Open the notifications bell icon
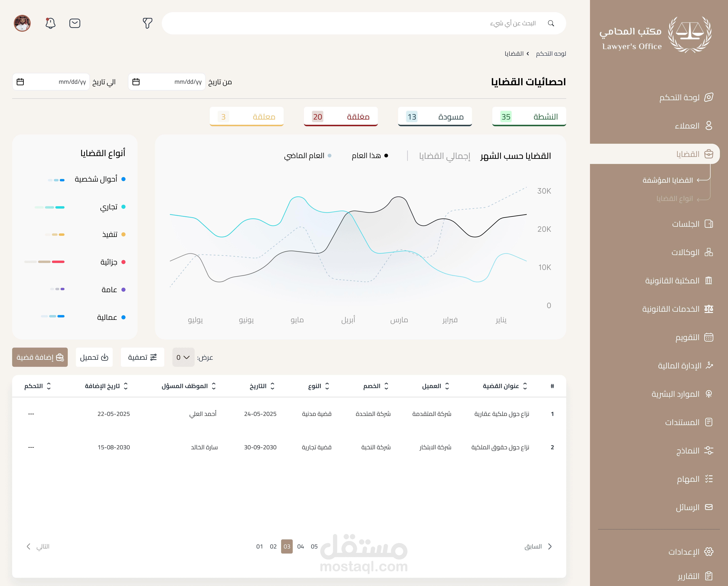The height and width of the screenshot is (586, 728). click(50, 23)
